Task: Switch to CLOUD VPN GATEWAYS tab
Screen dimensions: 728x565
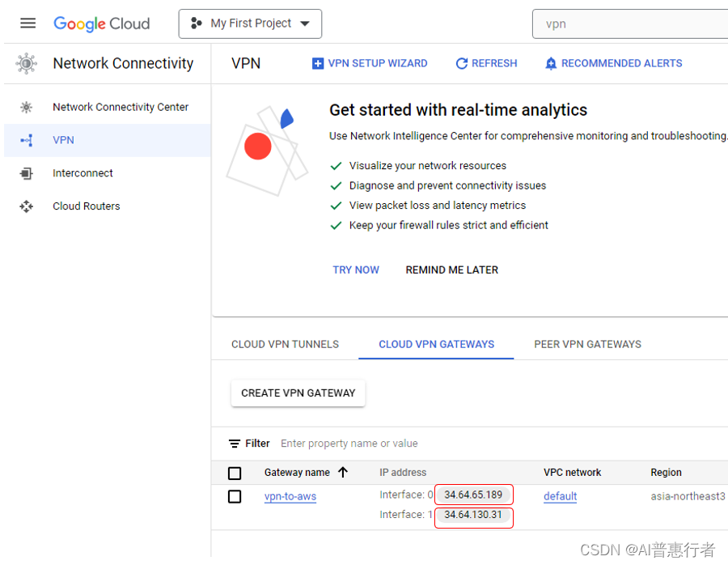Action: click(437, 344)
